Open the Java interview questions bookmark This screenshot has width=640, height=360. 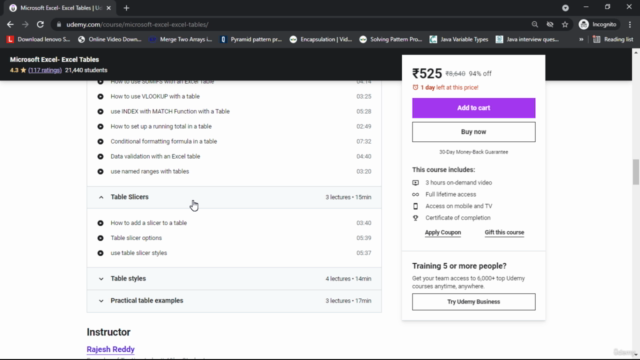coord(527,40)
